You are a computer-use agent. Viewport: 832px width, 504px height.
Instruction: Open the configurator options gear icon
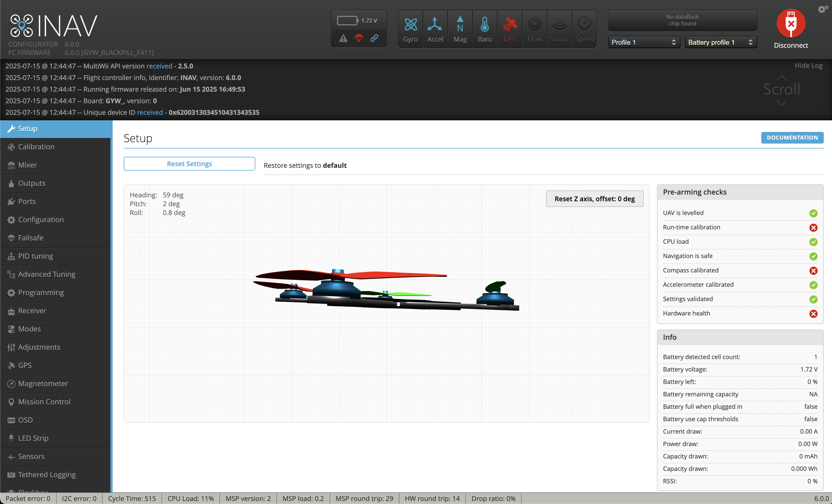pyautogui.click(x=823, y=9)
